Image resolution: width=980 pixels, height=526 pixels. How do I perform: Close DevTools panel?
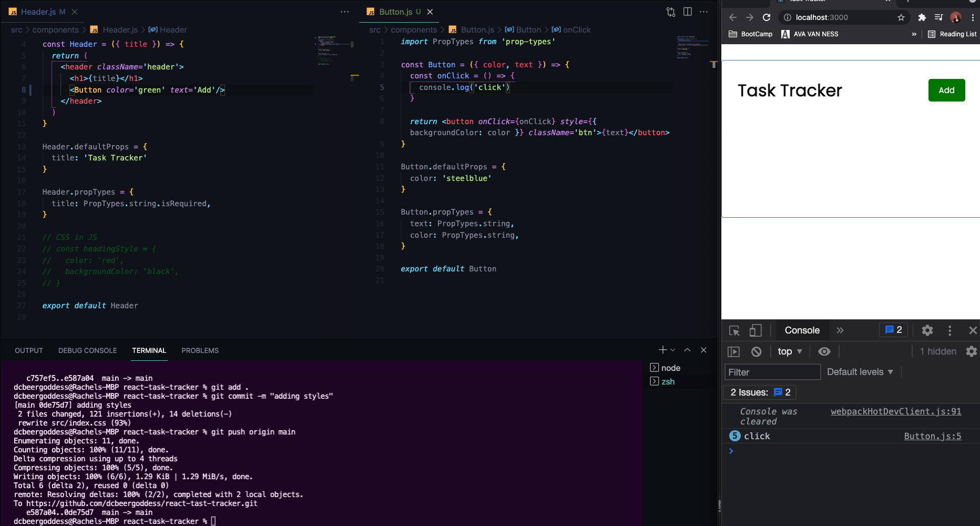tap(973, 330)
